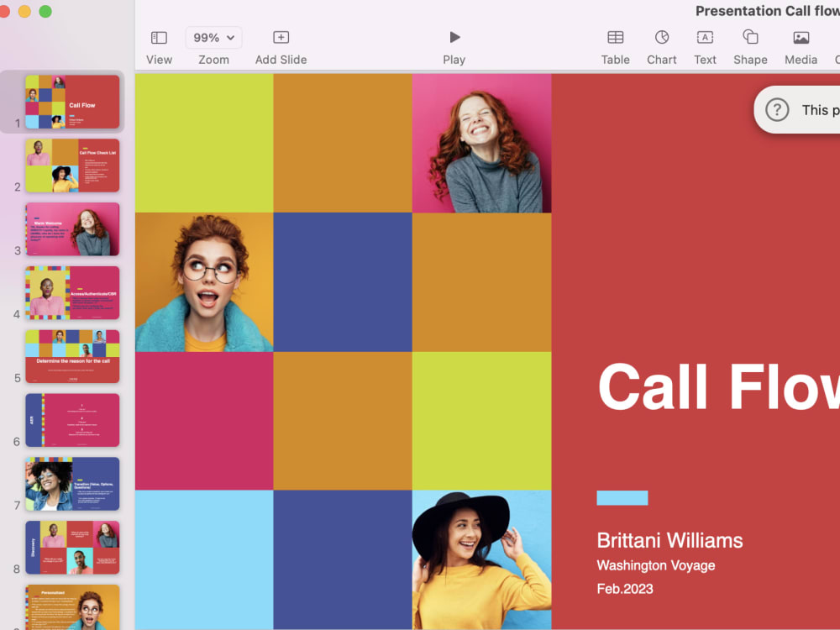The image size is (840, 630).
Task: Click the yellow minimize window button
Action: point(24,11)
